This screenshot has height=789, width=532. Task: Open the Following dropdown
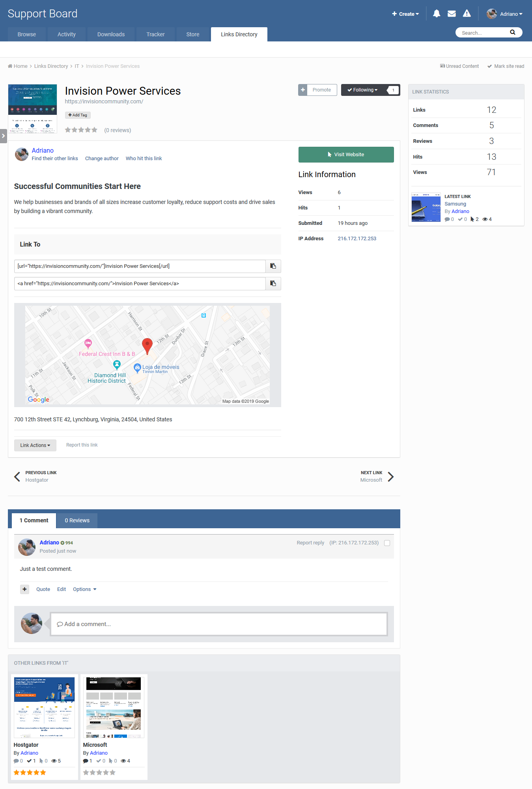pos(363,90)
